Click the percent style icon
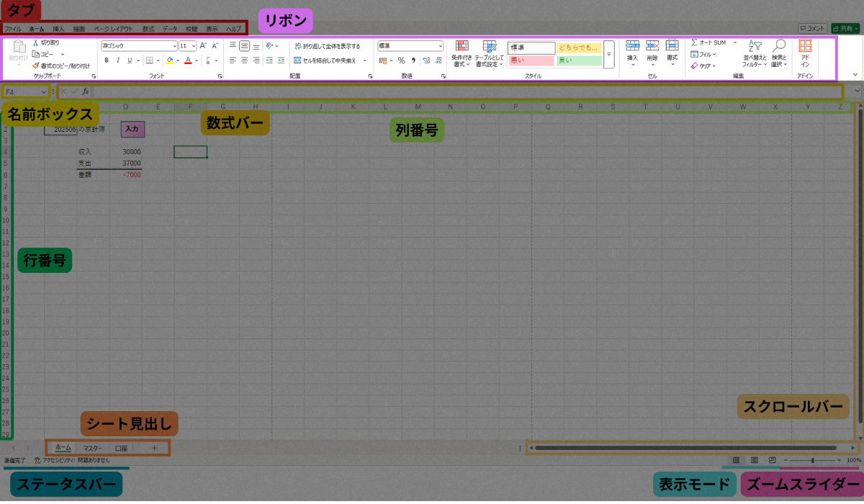The height and width of the screenshot is (504, 864). [401, 60]
